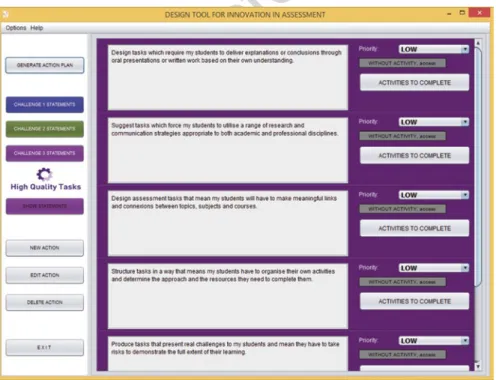Create a New Action
The height and width of the screenshot is (380, 496).
click(45, 248)
